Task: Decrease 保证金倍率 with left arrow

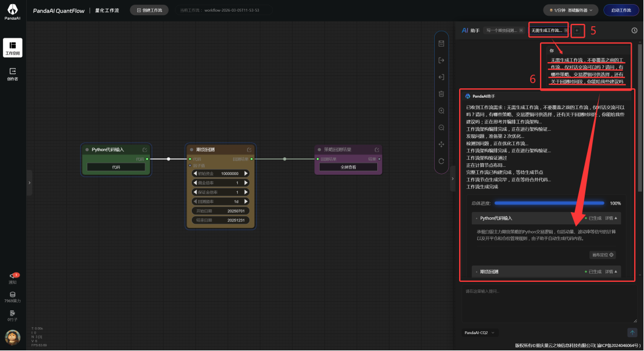Action: coord(195,192)
